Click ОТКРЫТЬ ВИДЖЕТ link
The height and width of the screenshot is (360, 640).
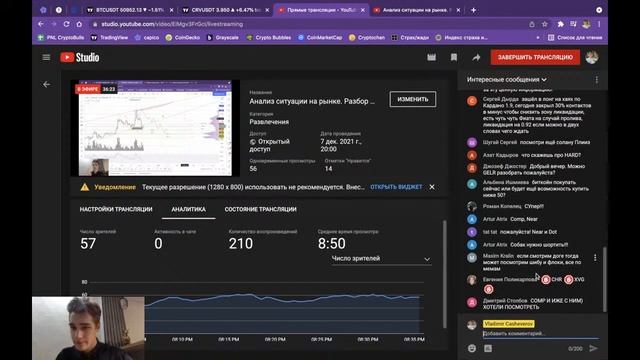click(396, 187)
